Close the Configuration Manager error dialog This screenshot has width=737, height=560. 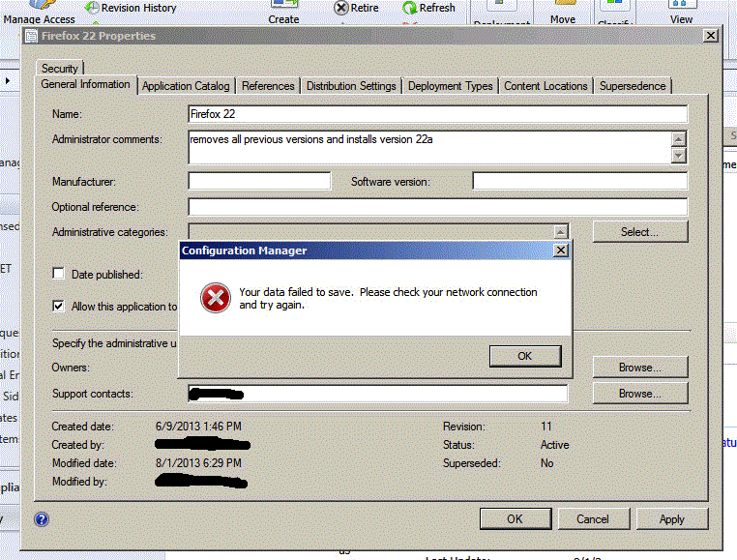561,251
